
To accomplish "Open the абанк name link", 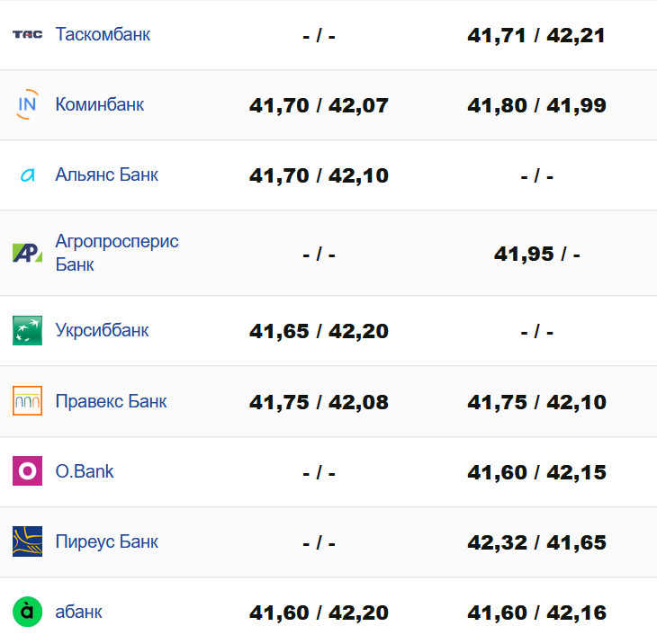I will [x=78, y=612].
